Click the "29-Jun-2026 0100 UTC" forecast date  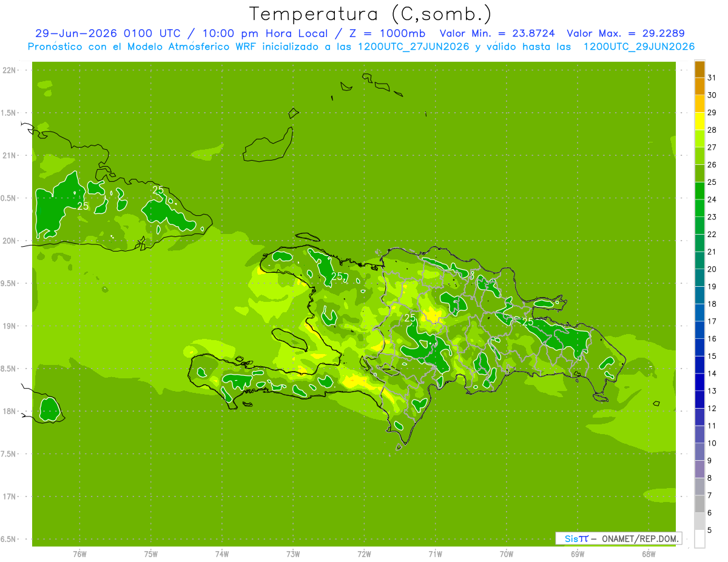107,33
